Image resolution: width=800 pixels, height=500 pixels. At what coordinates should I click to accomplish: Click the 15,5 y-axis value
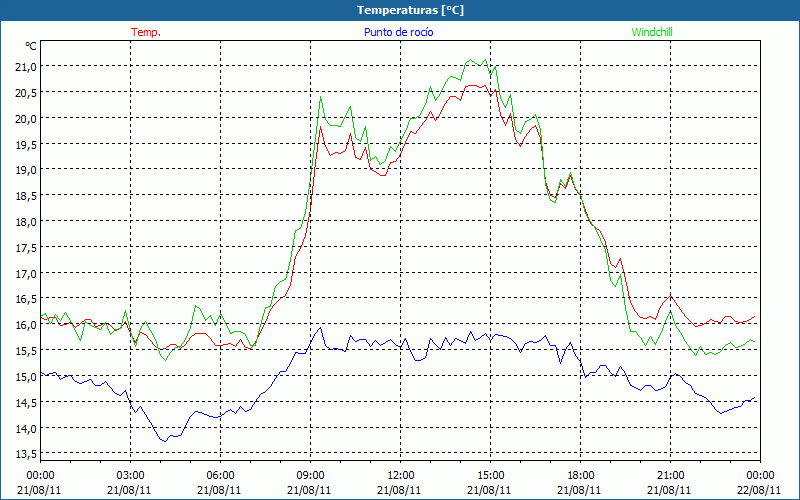coord(26,351)
